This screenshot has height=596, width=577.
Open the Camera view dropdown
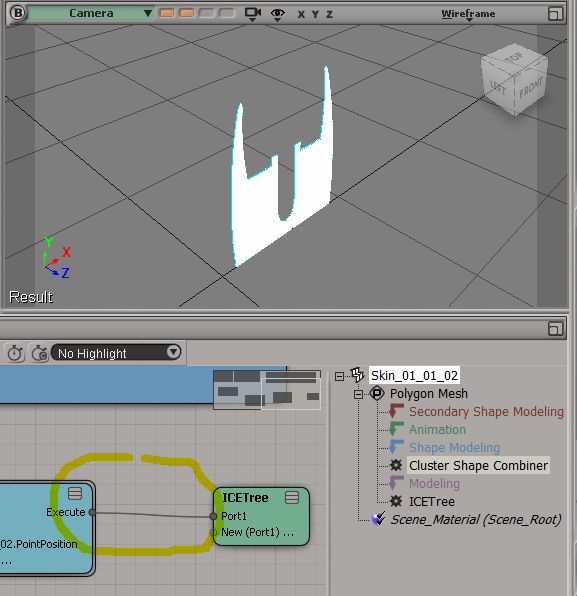pyautogui.click(x=90, y=13)
